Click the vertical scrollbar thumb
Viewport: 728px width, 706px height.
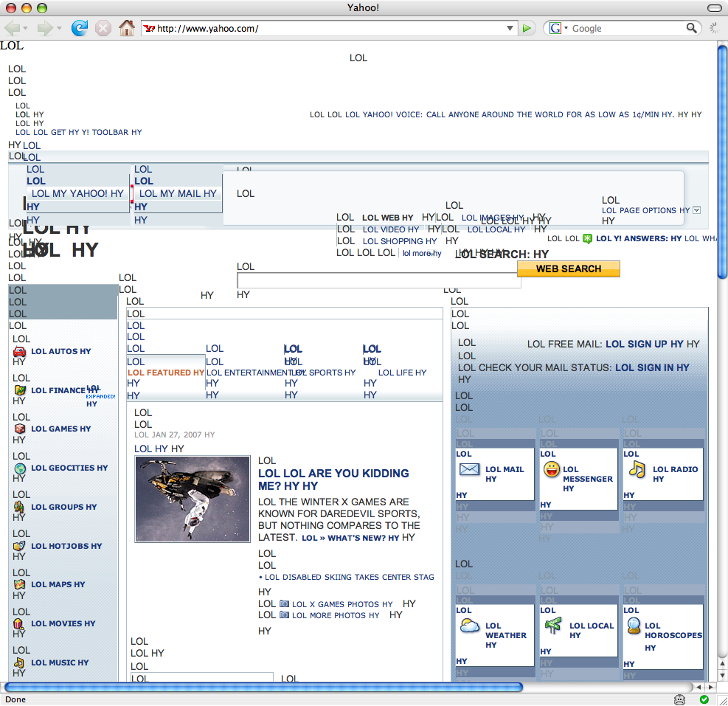pos(722,161)
